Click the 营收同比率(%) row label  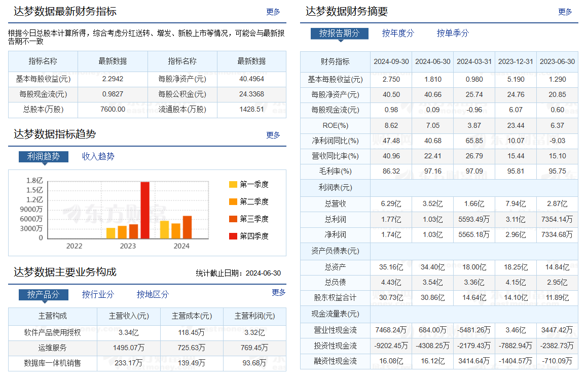pos(335,156)
